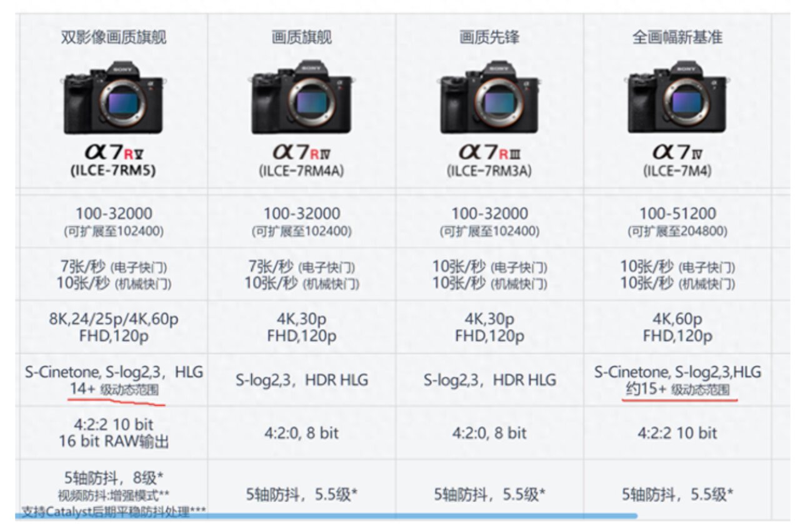800x532 pixels.
Task: Click the 双影像画质旗舰 column heading
Action: [x=113, y=37]
